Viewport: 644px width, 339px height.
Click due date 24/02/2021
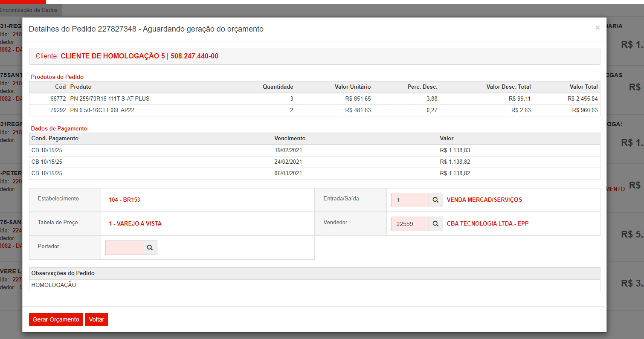click(x=288, y=162)
